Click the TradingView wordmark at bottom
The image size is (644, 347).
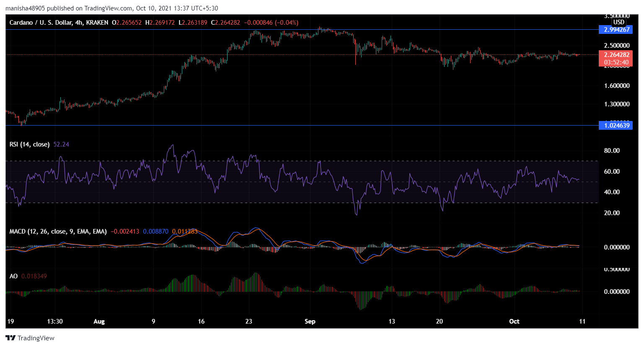pyautogui.click(x=36, y=338)
